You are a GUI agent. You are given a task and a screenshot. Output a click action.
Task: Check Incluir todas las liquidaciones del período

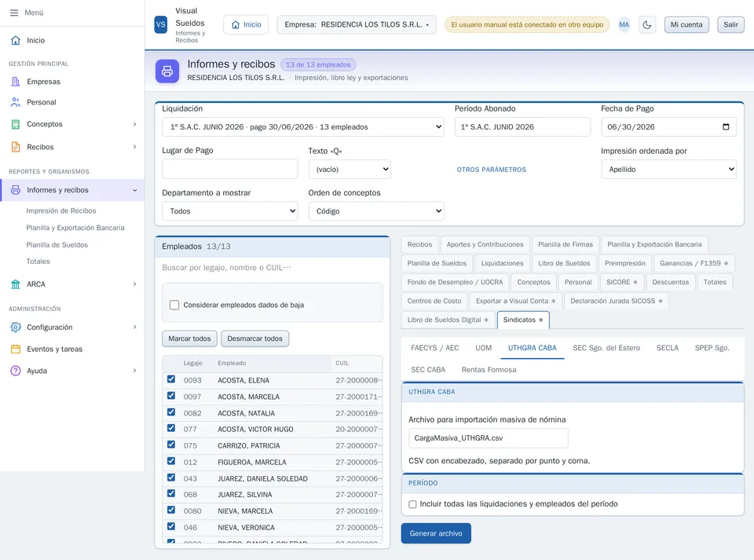click(x=412, y=504)
